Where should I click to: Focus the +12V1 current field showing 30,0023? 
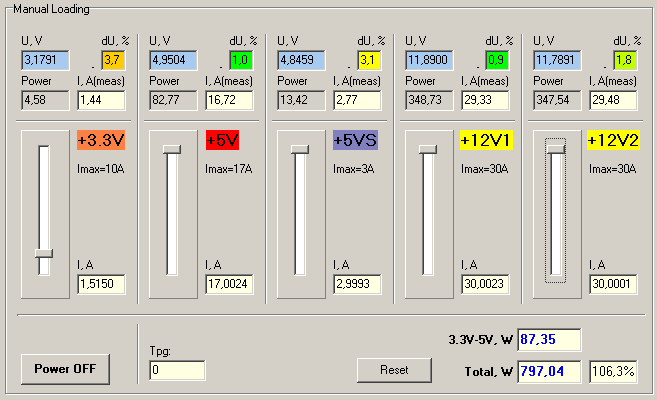(x=485, y=285)
